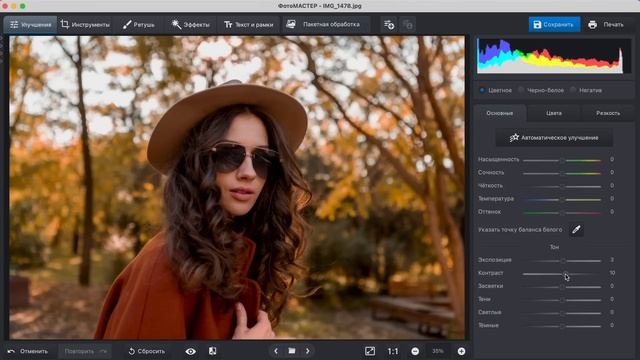640x360 pixels.
Task: Open the Эффекты tab
Action: 190,24
